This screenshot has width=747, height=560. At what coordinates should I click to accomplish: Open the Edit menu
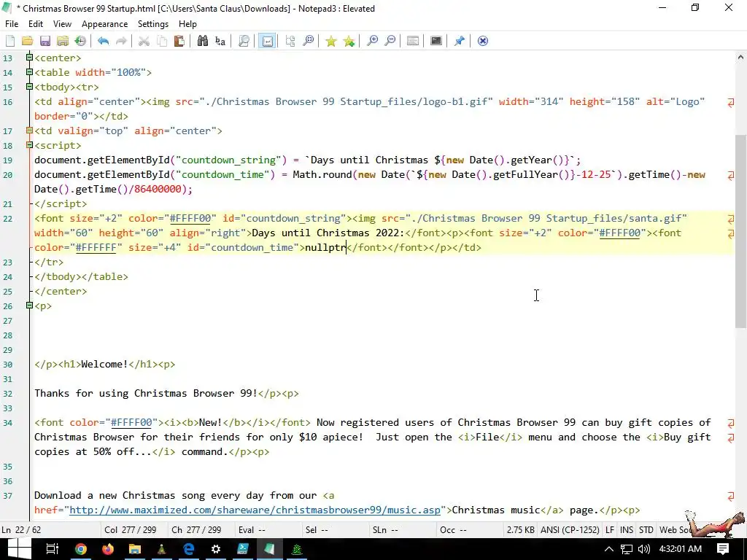pyautogui.click(x=36, y=24)
